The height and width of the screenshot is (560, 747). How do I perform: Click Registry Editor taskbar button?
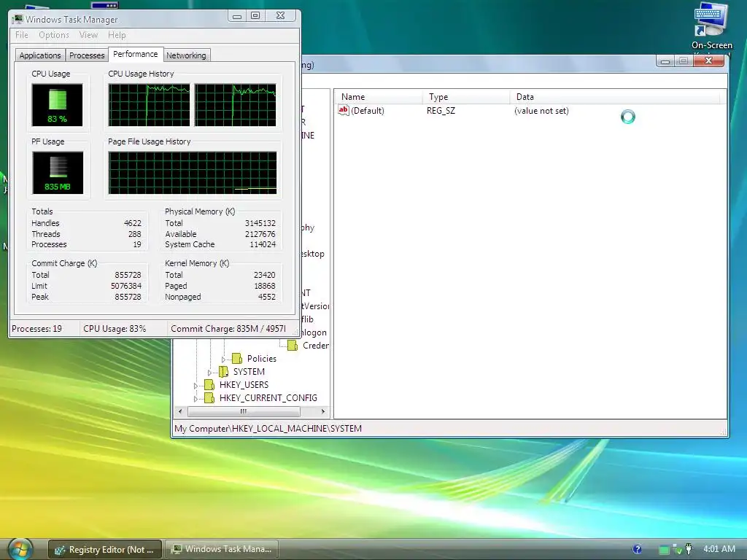(105, 550)
